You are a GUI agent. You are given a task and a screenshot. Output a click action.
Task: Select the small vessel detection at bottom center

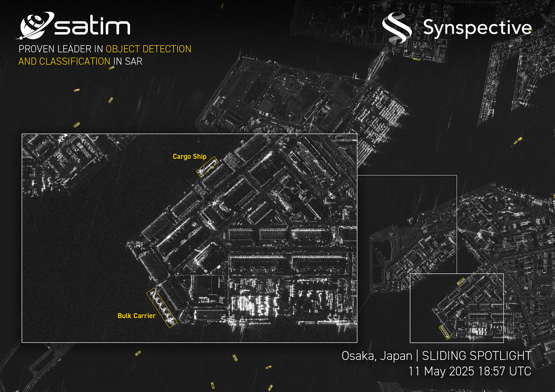(234, 358)
